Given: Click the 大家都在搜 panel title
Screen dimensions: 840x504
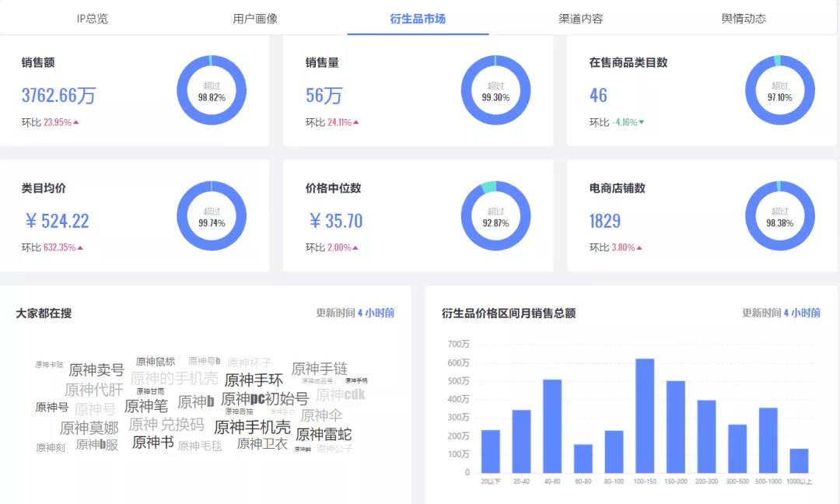Looking at the screenshot, I should pos(44,313).
